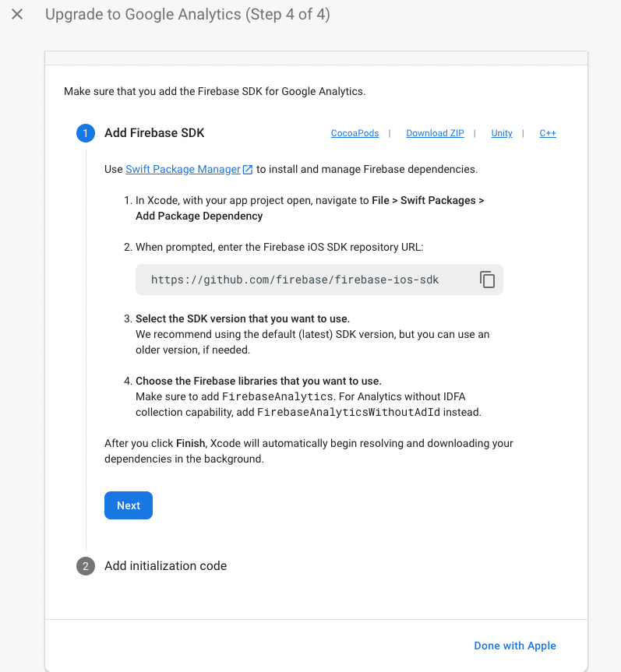
Task: Click the blue step 1 circle
Action: tap(86, 133)
